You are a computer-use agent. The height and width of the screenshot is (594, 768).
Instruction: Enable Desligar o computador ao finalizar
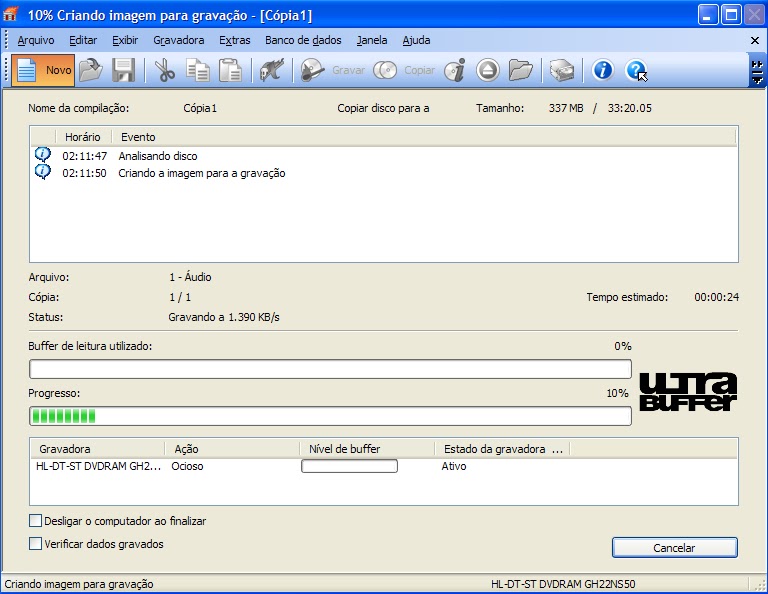coord(35,521)
